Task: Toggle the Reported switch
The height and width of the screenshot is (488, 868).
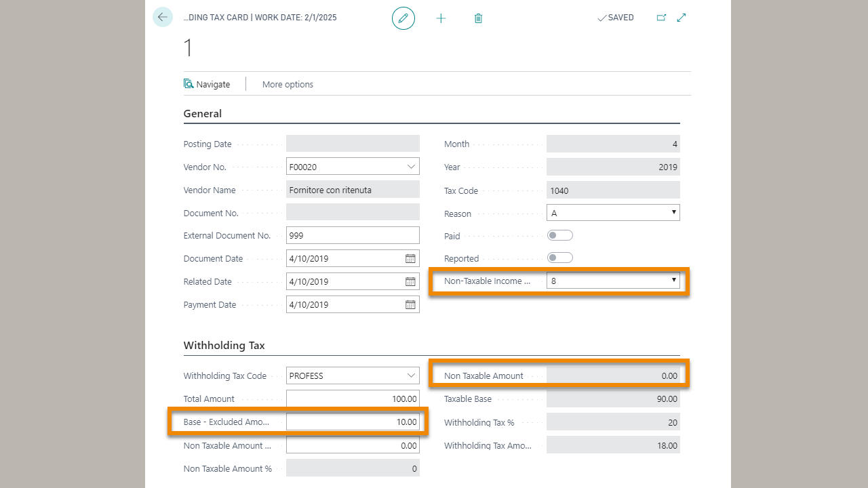Action: point(560,258)
